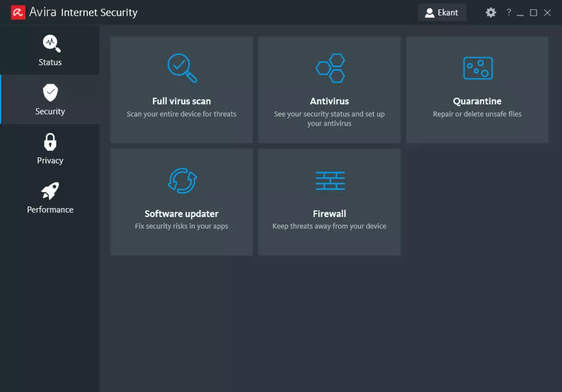Open the Quarantine tile

pyautogui.click(x=477, y=89)
